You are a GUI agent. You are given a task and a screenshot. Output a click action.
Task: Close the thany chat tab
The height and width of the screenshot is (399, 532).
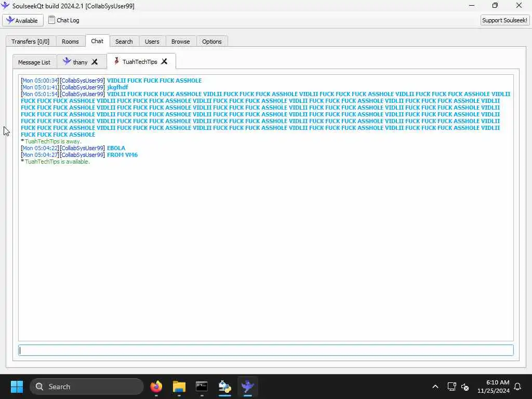pos(95,62)
